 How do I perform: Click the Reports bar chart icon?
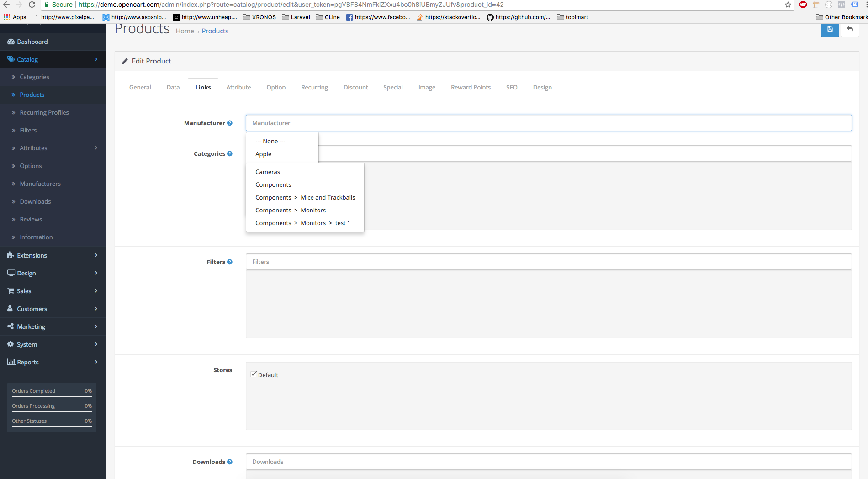point(11,362)
